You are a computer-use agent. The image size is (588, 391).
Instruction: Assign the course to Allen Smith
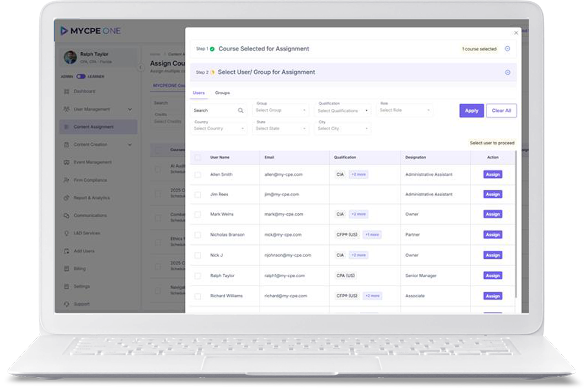click(x=493, y=175)
